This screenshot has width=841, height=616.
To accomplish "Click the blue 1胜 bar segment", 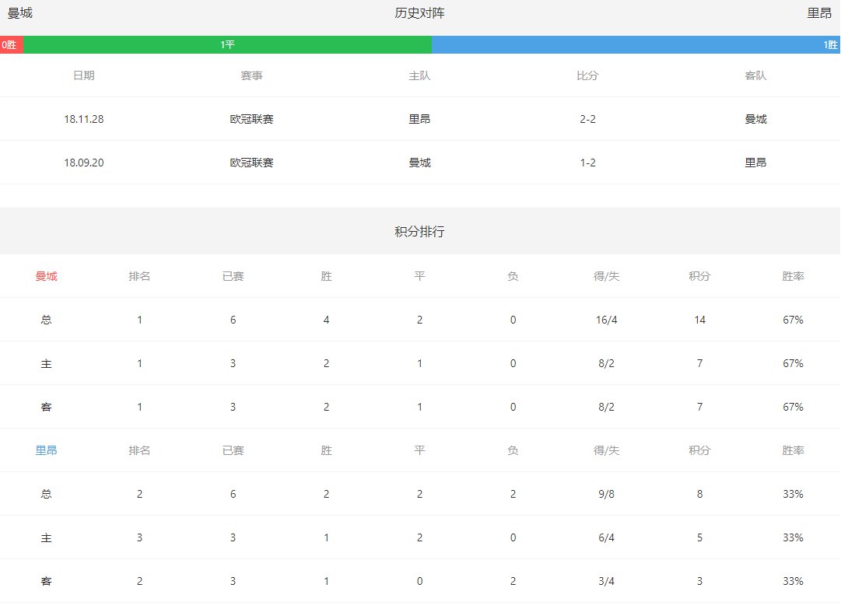I will [x=636, y=44].
